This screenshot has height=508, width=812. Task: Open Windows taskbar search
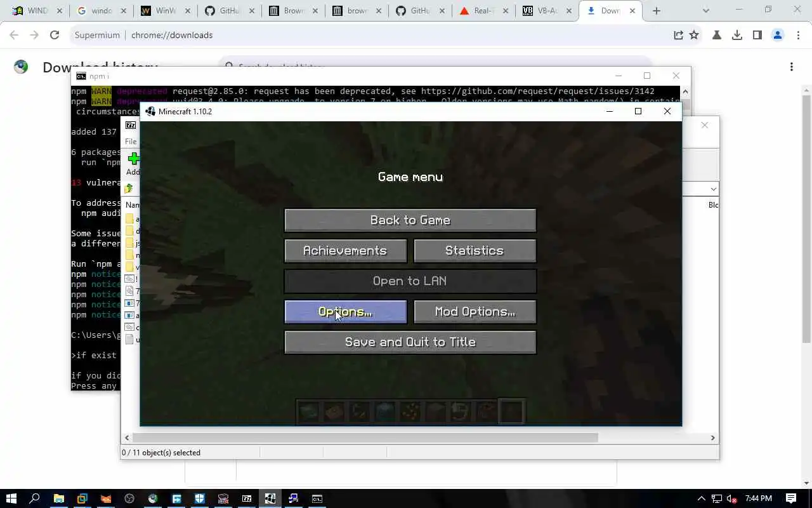point(34,498)
